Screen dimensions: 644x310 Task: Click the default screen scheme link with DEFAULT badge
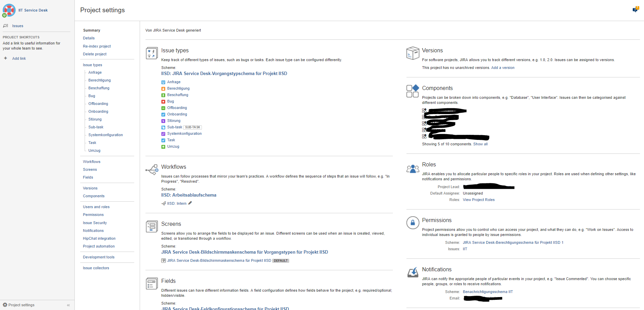click(219, 261)
